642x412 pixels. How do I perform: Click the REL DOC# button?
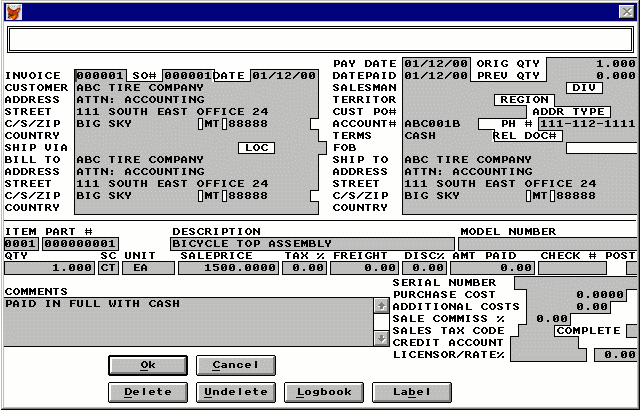point(527,136)
